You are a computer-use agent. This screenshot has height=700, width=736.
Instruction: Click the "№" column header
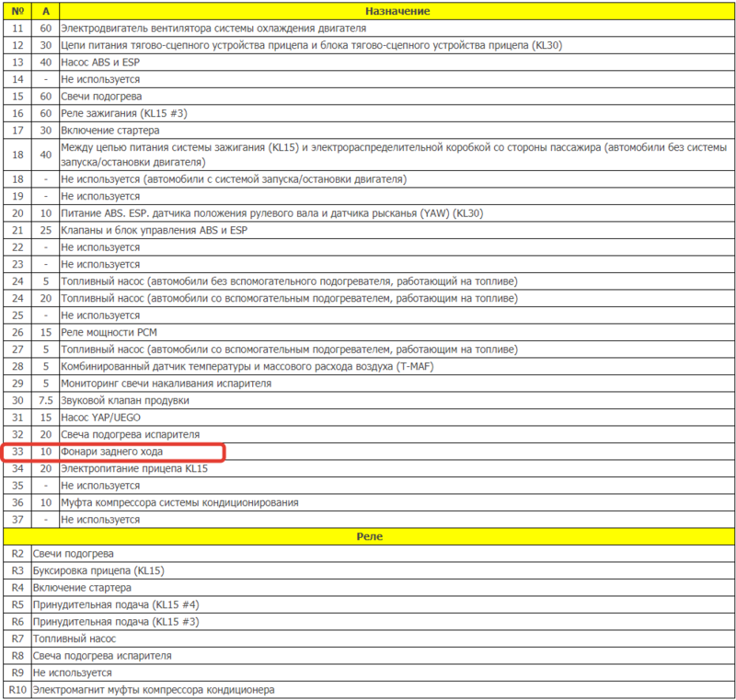pyautogui.click(x=17, y=11)
